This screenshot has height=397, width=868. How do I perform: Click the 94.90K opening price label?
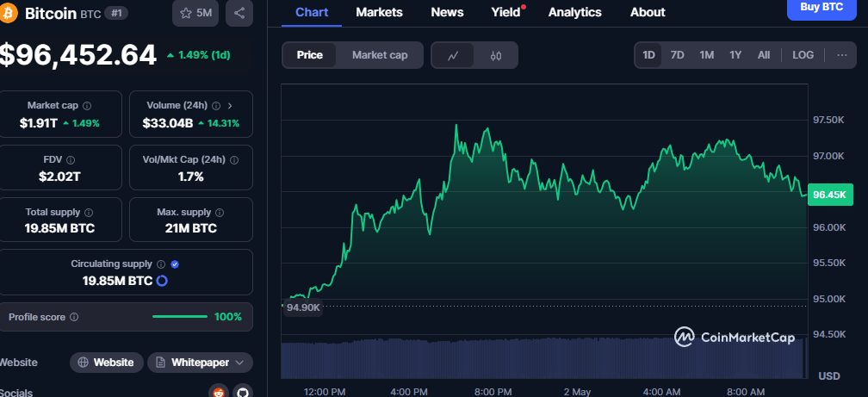[x=302, y=307]
